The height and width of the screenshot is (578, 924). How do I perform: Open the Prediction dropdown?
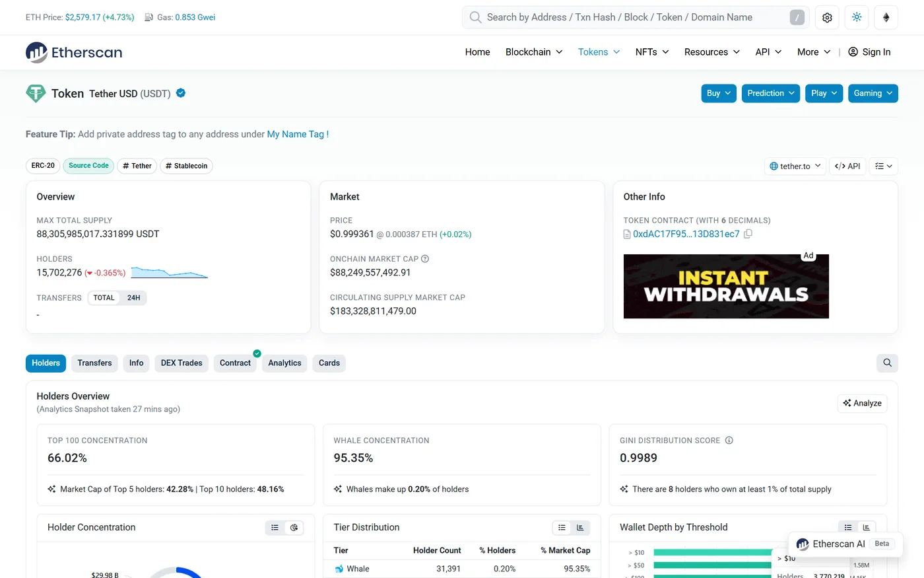pyautogui.click(x=771, y=93)
